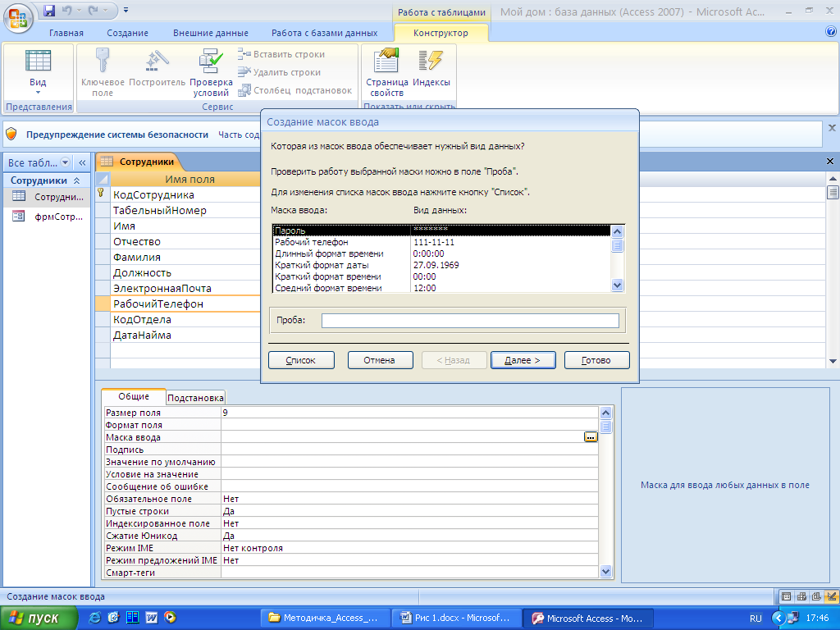
Task: Click the Ключевое поле key icon
Action: pos(103,73)
